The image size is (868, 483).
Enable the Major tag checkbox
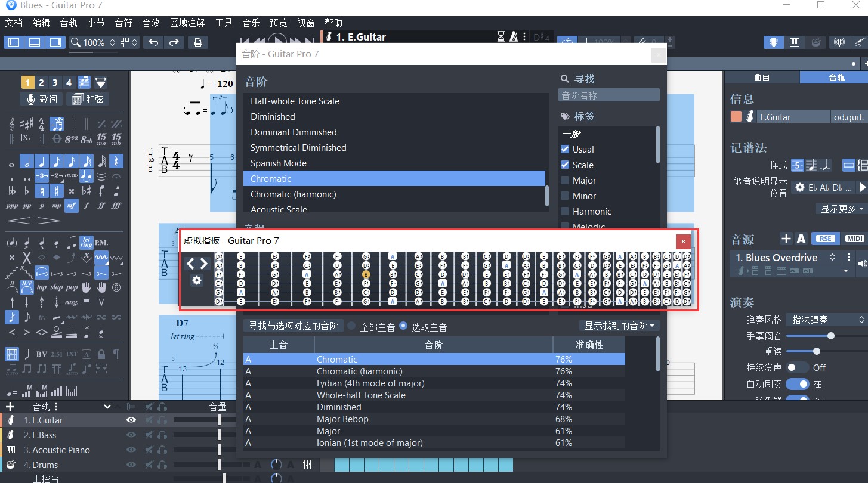tap(565, 180)
